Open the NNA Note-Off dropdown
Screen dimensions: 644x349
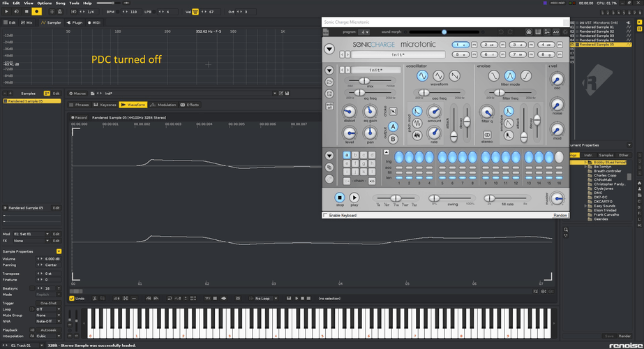pyautogui.click(x=47, y=322)
